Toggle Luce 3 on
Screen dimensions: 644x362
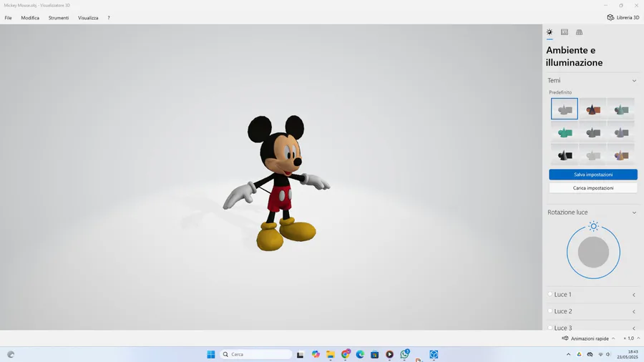pyautogui.click(x=550, y=327)
